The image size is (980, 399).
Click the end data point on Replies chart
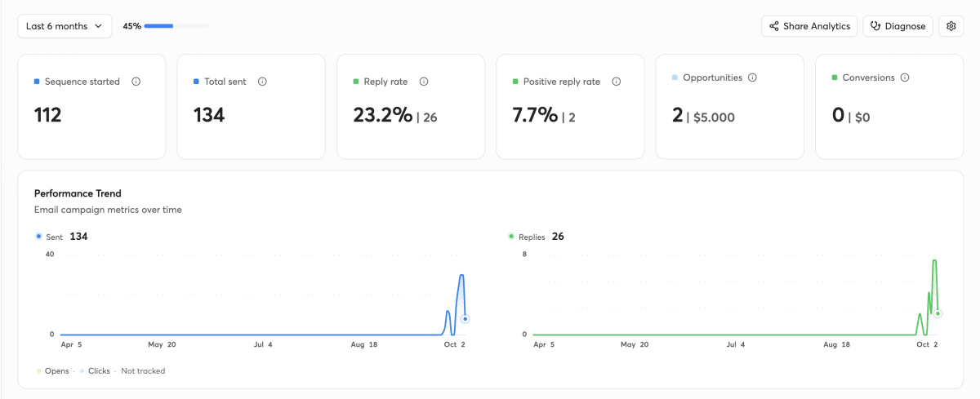click(x=938, y=313)
